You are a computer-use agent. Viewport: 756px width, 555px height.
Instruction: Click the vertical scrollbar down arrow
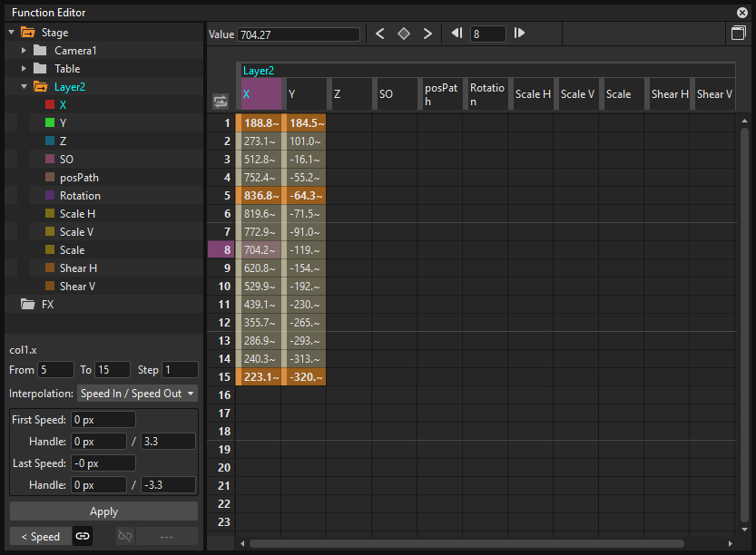[x=745, y=529]
